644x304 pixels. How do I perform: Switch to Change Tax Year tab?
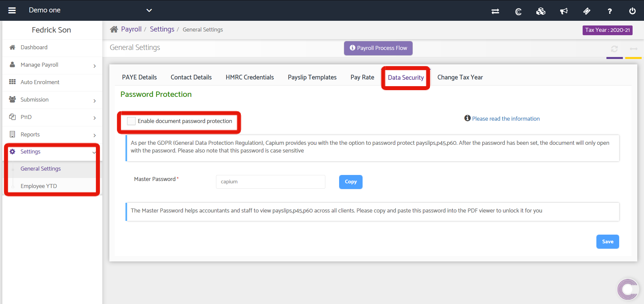(460, 77)
